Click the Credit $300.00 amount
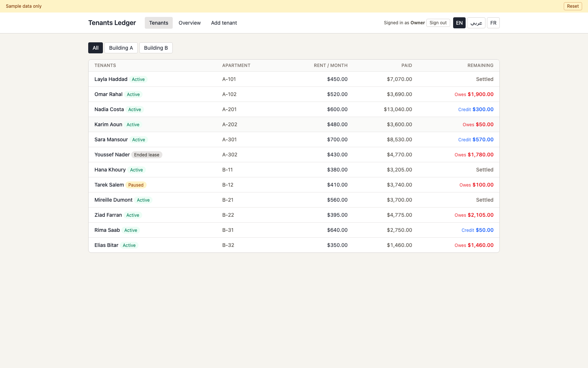This screenshot has width=588, height=368. (476, 109)
